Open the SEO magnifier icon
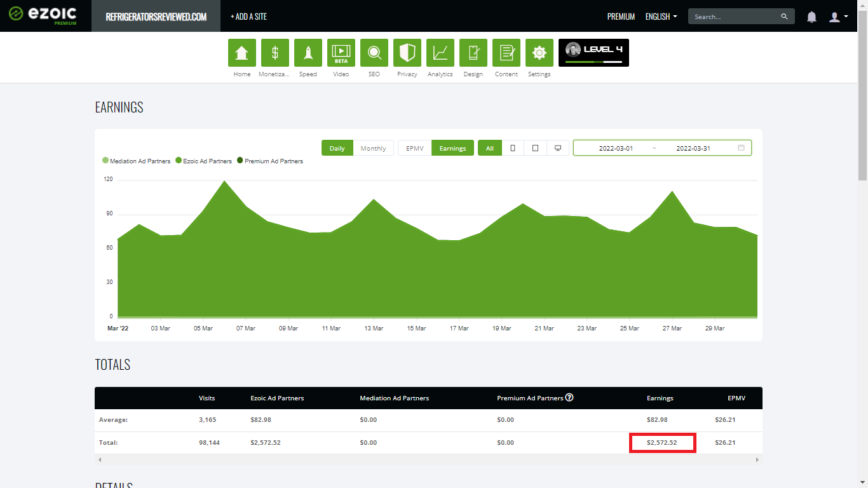The image size is (868, 488). 374,53
